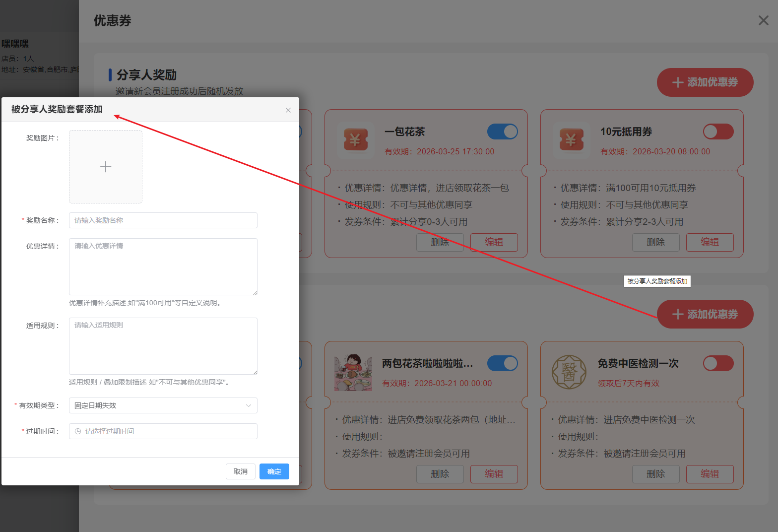The image size is (778, 532).
Task: Toggle the 一包花茶 coupon switch
Action: coord(503,132)
